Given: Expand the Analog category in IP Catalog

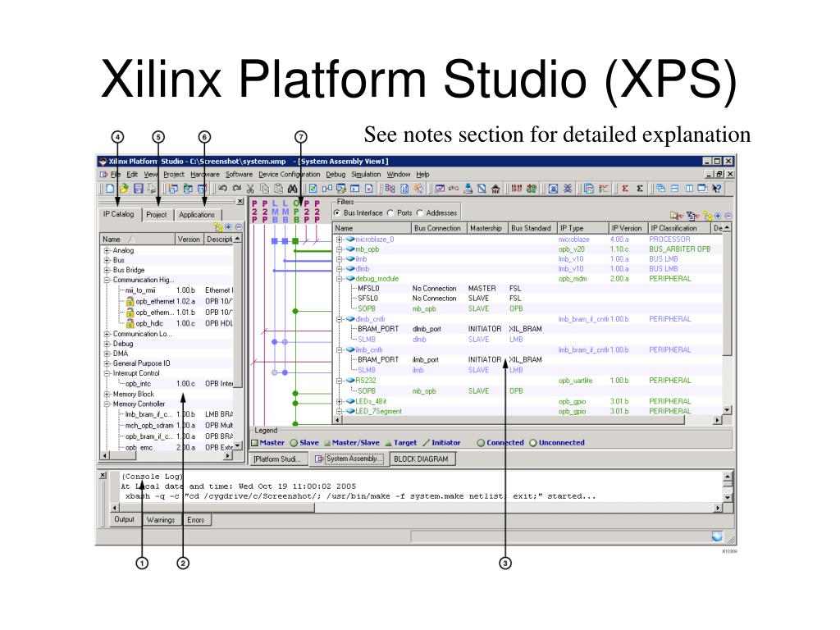Looking at the screenshot, I should (x=107, y=250).
